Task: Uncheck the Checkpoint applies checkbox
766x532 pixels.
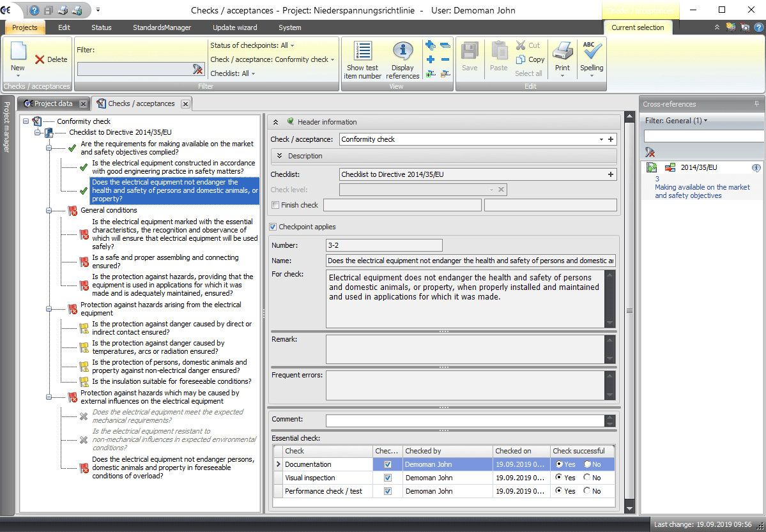Action: point(272,227)
